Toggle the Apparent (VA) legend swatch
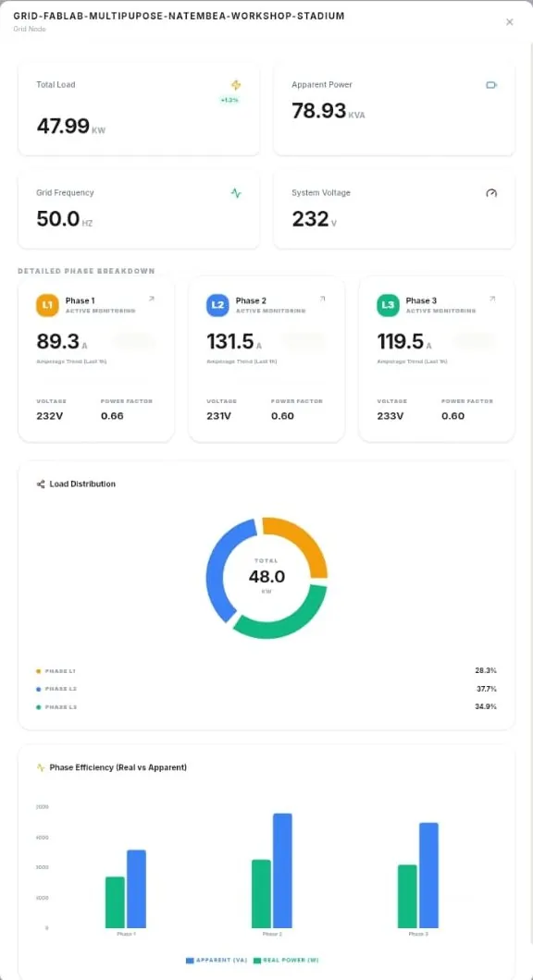Image resolution: width=533 pixels, height=980 pixels. (x=191, y=960)
